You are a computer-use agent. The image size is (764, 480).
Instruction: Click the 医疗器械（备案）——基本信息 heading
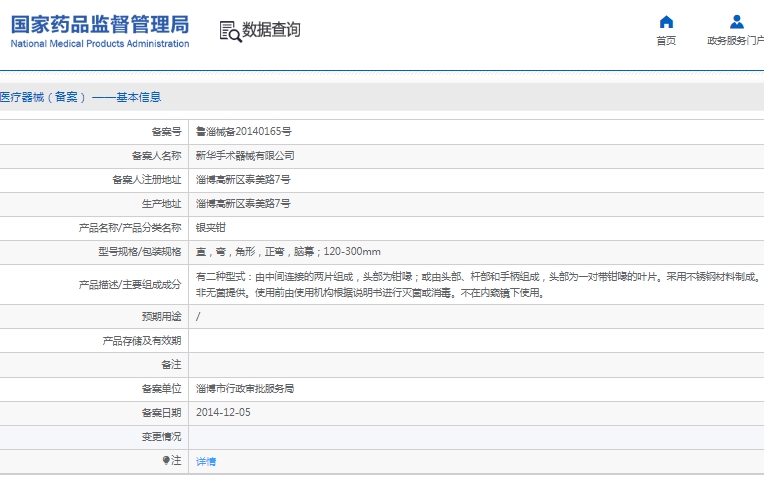tap(80, 97)
